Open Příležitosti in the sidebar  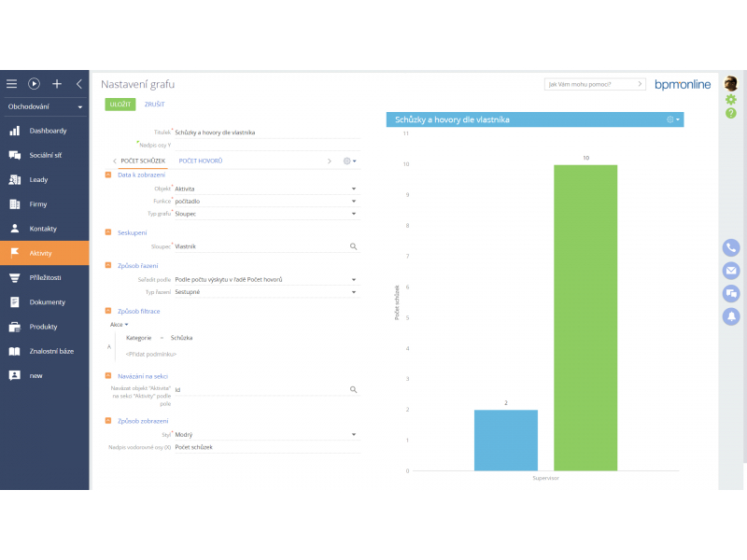click(45, 277)
